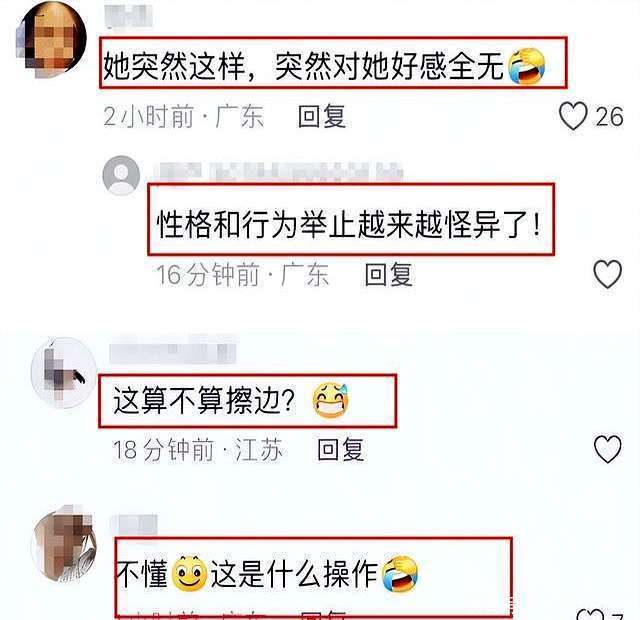
Task: Like the 16 分钟前 reply comment
Action: click(607, 274)
